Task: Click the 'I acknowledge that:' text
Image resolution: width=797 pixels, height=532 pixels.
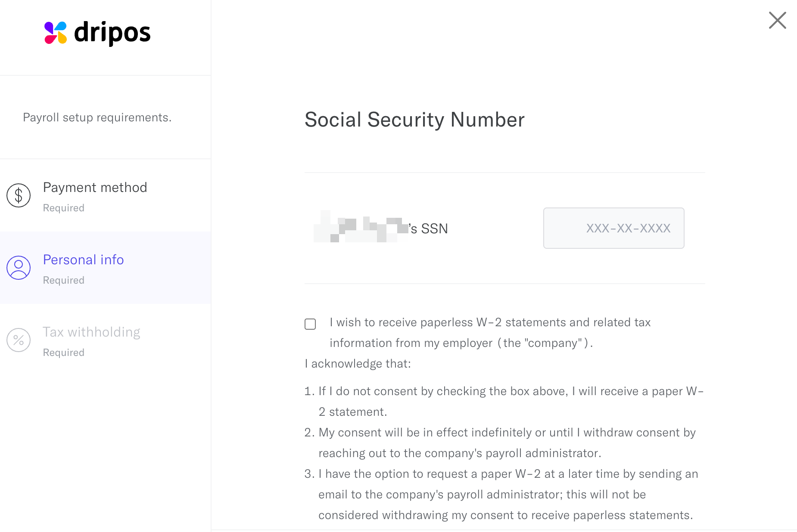Action: click(358, 364)
